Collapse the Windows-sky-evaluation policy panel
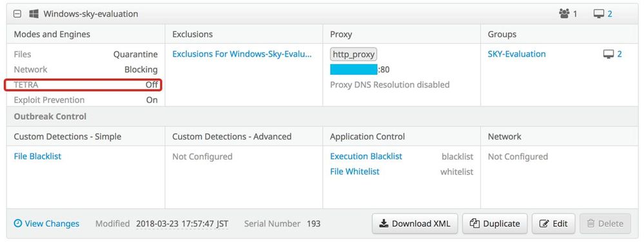This screenshot has width=644, height=242. (x=17, y=14)
